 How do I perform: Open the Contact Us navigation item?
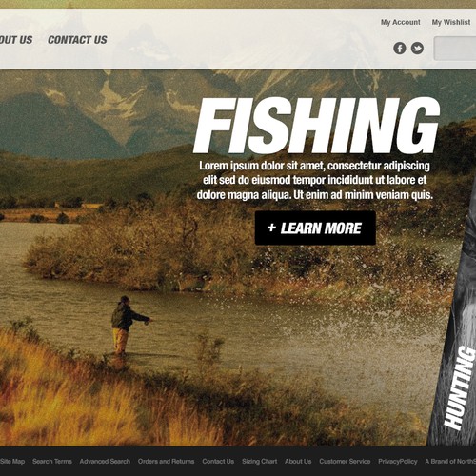pyautogui.click(x=77, y=40)
